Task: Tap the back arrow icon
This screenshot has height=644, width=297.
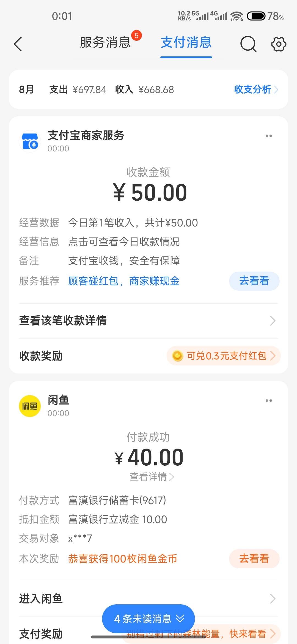Action: 18,44
